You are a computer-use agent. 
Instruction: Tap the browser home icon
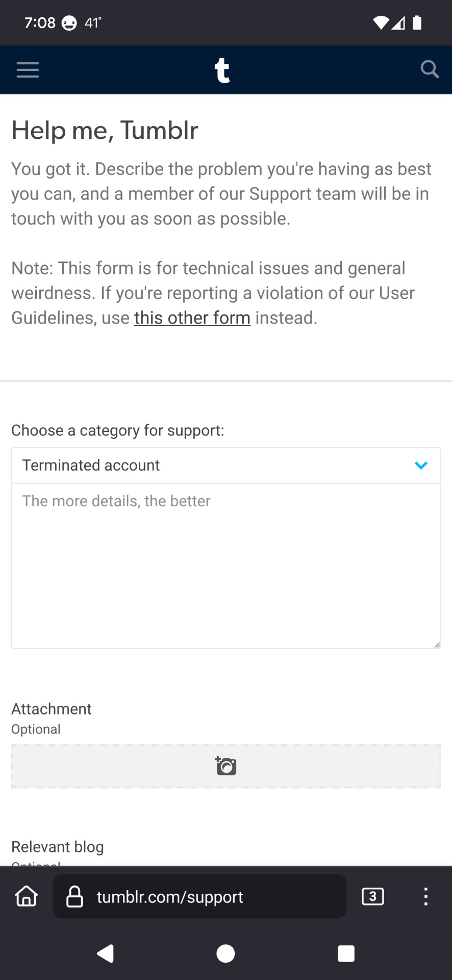(27, 896)
